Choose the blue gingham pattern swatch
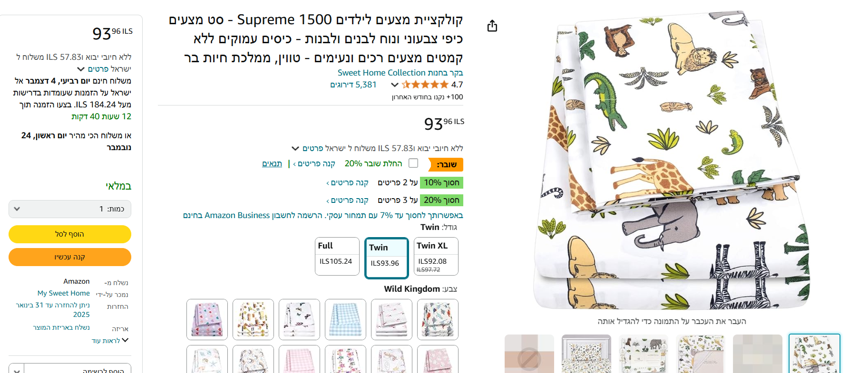This screenshot has height=373, width=868. pyautogui.click(x=345, y=319)
